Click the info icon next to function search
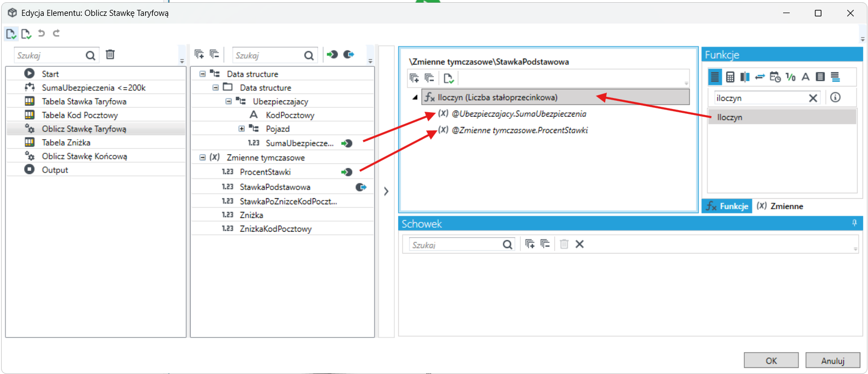The image size is (868, 374). tap(835, 97)
